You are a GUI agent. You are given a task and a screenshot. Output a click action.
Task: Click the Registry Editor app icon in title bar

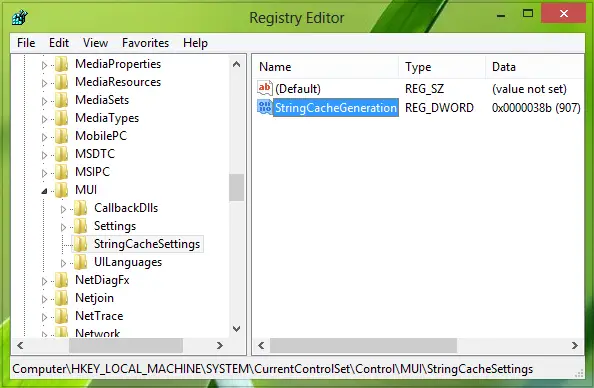[x=20, y=17]
